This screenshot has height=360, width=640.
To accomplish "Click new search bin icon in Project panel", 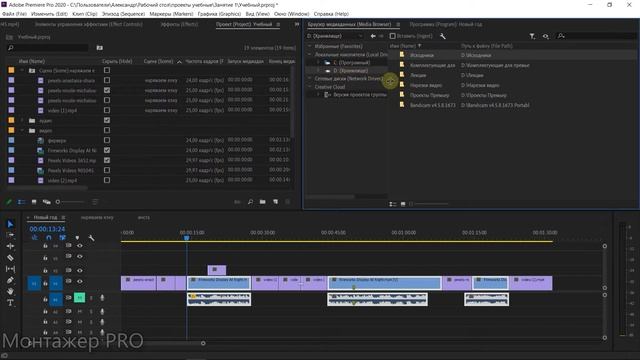I will click(x=100, y=48).
